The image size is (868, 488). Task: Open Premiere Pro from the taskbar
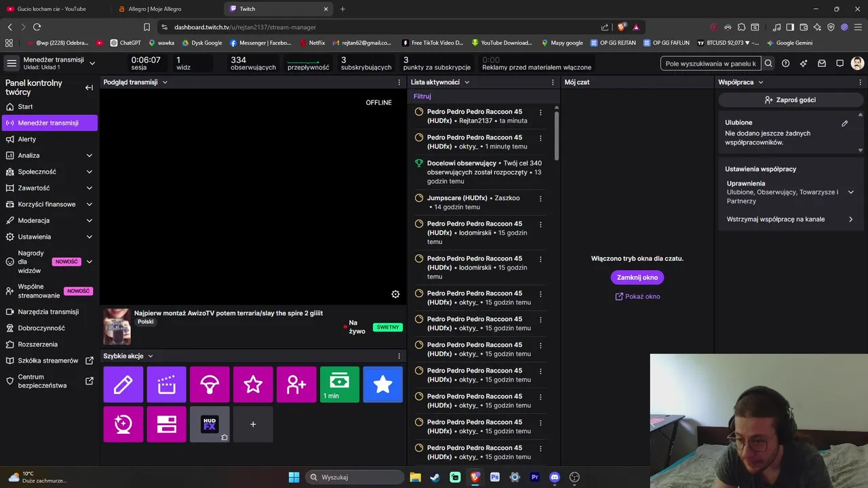[534, 477]
